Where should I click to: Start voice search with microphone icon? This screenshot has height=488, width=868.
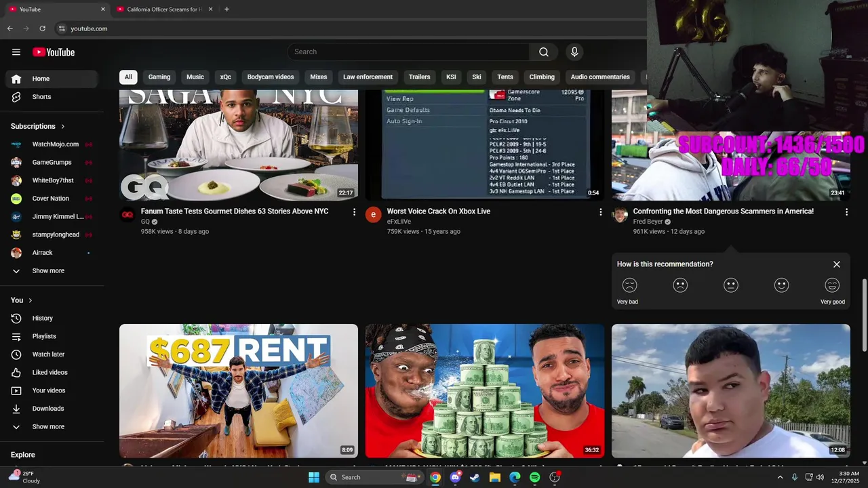click(574, 52)
